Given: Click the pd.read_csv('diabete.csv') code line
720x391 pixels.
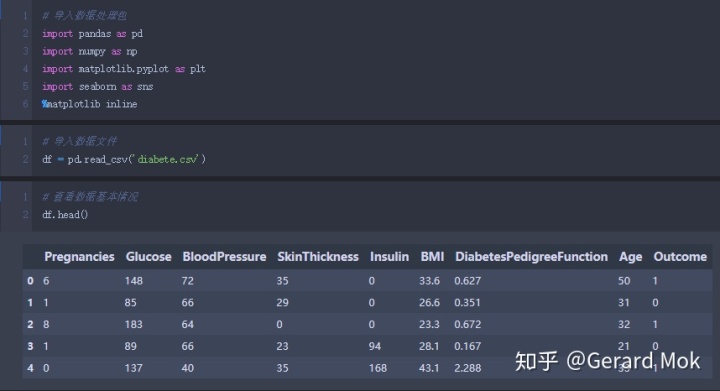Looking at the screenshot, I should tap(124, 159).
